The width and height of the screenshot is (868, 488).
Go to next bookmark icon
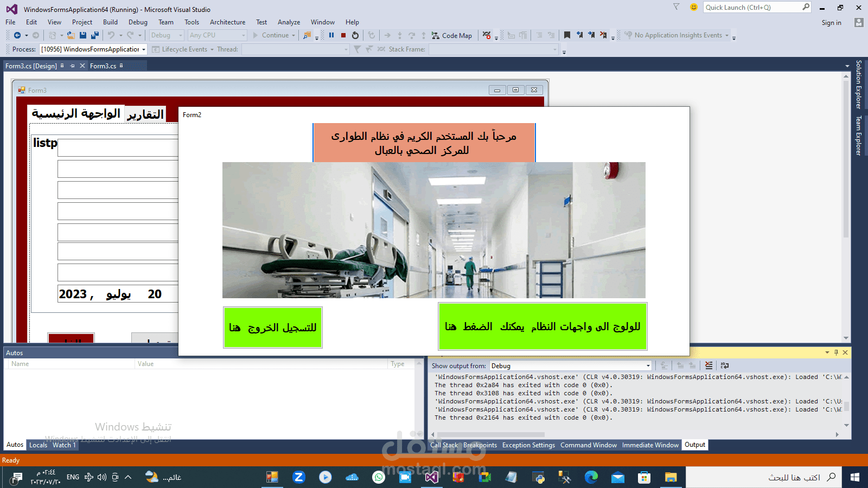pos(591,35)
